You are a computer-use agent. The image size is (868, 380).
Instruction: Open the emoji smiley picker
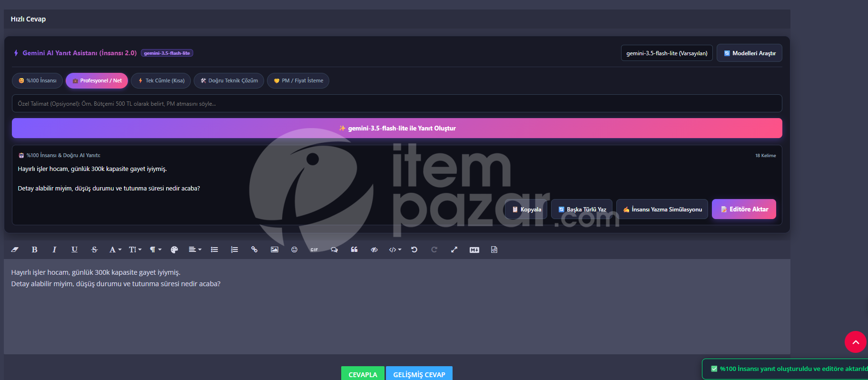[295, 250]
